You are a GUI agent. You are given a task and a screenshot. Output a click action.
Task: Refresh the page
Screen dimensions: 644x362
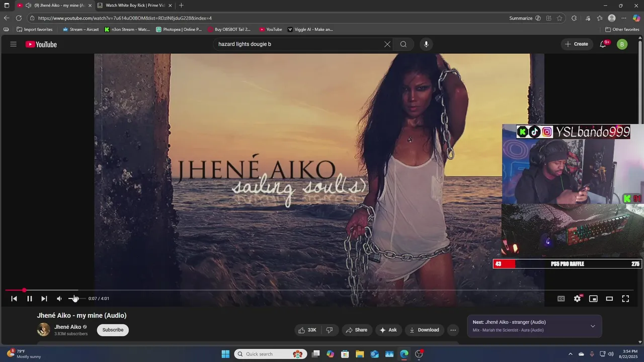[x=19, y=18]
